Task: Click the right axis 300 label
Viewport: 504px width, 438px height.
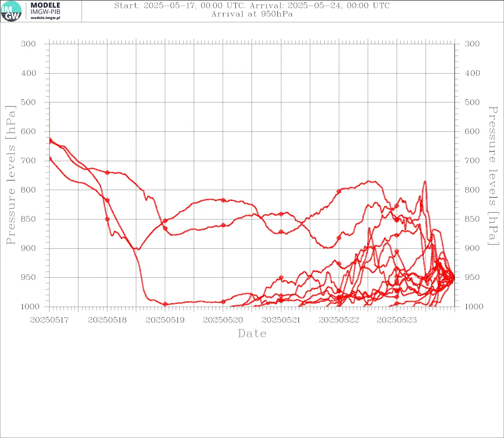Action: [472, 44]
